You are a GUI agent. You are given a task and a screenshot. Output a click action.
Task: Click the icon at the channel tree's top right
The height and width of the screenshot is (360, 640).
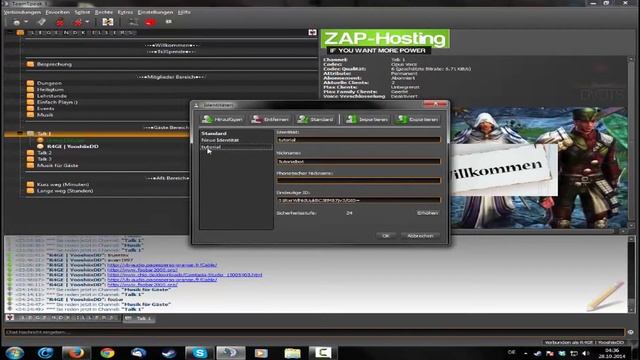pyautogui.click(x=312, y=32)
